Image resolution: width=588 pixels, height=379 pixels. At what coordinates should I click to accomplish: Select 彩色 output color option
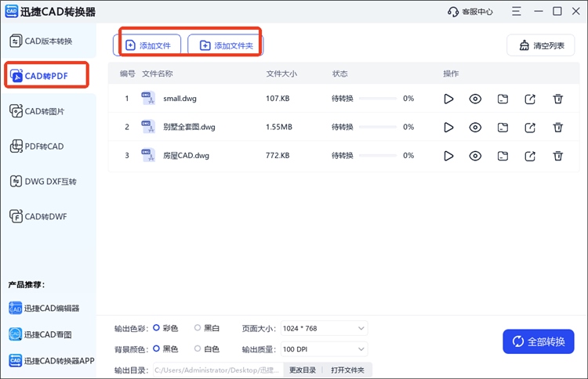point(165,328)
